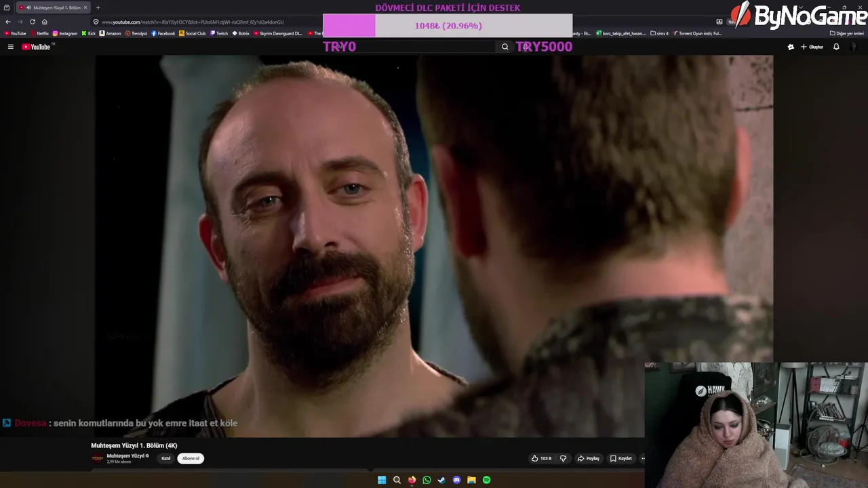The image size is (868, 488).
Task: Open a new tab with plus button
Action: pyautogui.click(x=98, y=7)
